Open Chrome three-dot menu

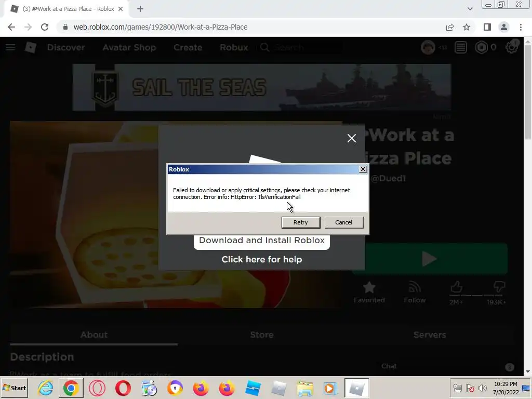[x=521, y=27]
